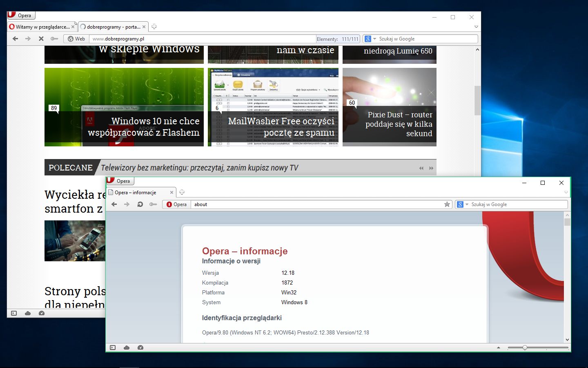
Task: Show previous POLECANE item arrow
Action: tap(421, 168)
